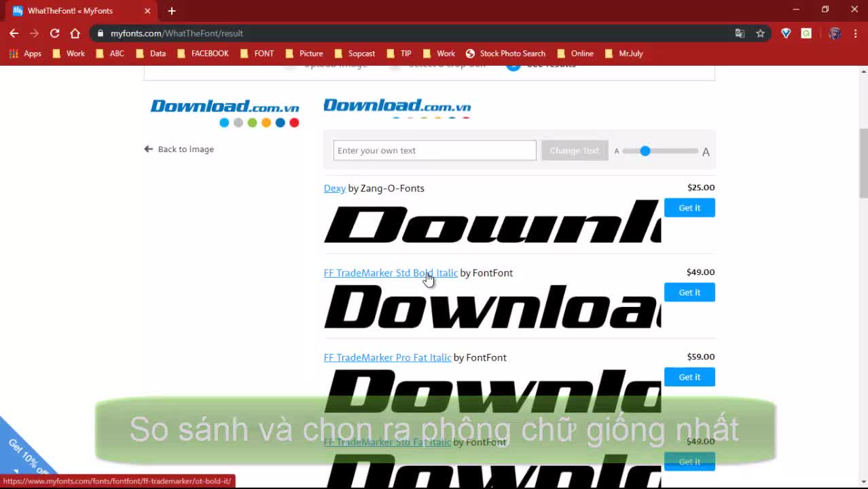Image resolution: width=868 pixels, height=489 pixels.
Task: Click the $59.00 price text
Action: click(x=700, y=357)
